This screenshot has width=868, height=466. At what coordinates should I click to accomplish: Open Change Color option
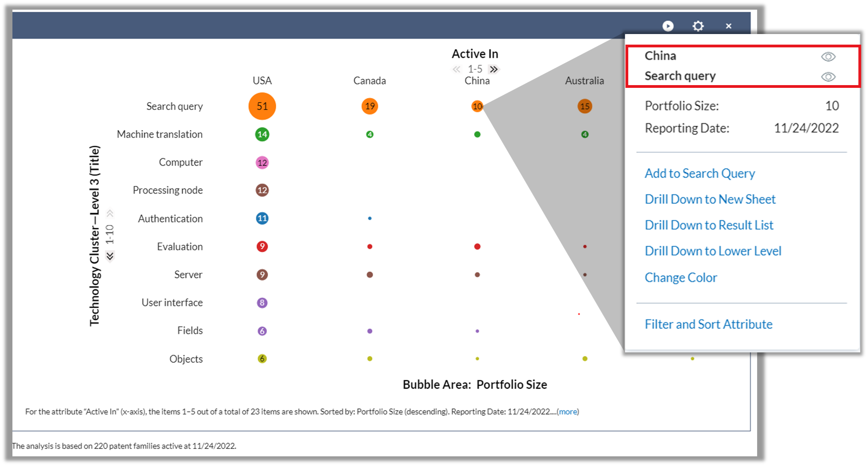681,278
